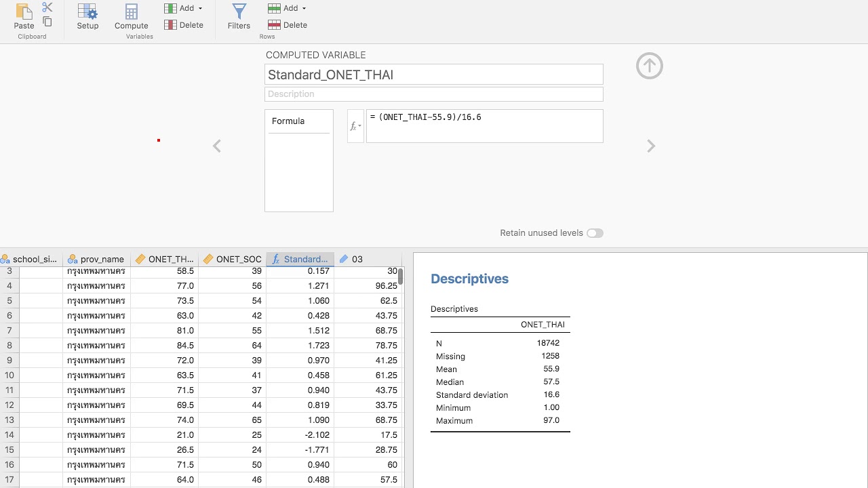Click the Median value 57.5 in results

click(x=551, y=382)
